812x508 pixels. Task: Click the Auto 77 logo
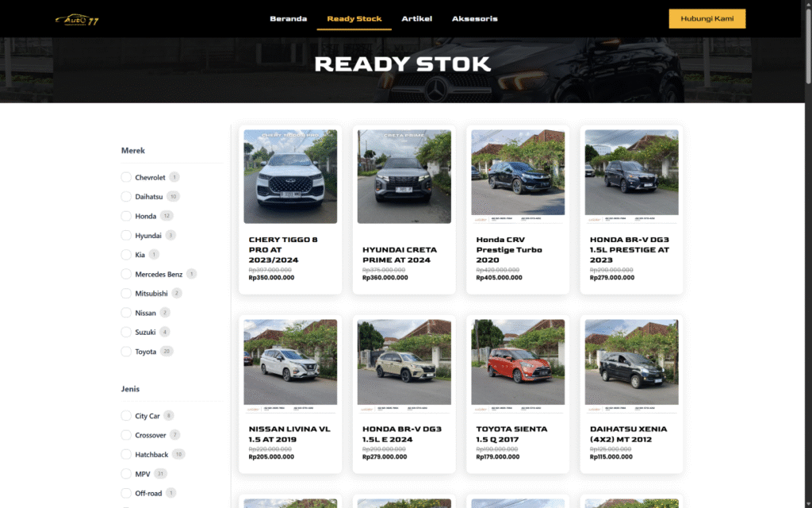pos(77,20)
